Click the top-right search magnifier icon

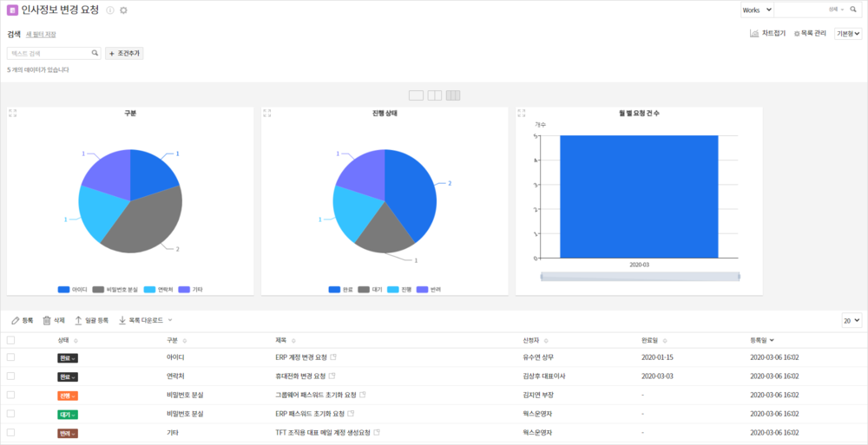853,10
